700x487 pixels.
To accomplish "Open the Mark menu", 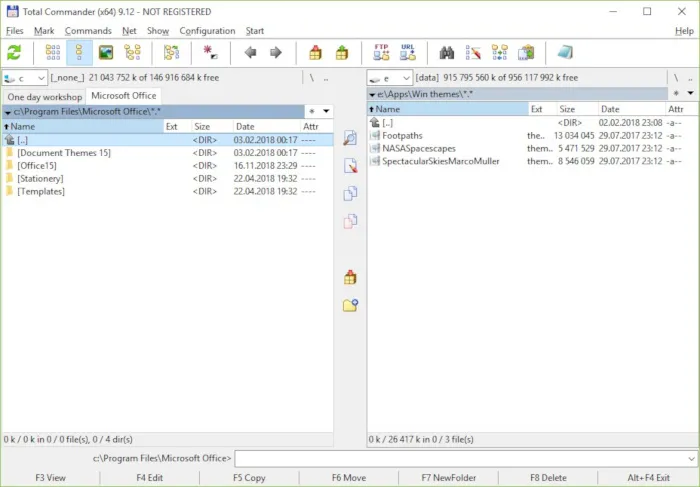I will pos(44,31).
